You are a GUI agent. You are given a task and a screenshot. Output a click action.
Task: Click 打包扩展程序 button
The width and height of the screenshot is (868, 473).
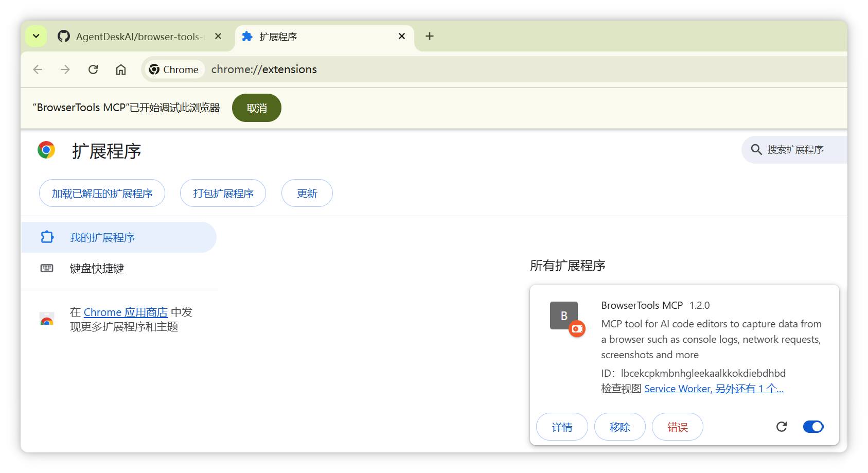pyautogui.click(x=223, y=194)
